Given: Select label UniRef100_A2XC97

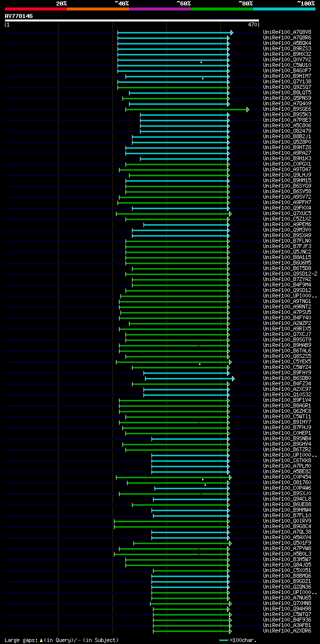Looking at the screenshot, I should tap(287, 389).
